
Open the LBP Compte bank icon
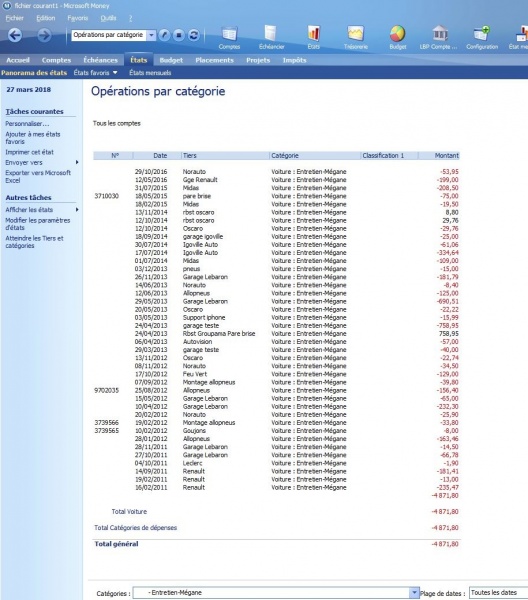click(439, 38)
